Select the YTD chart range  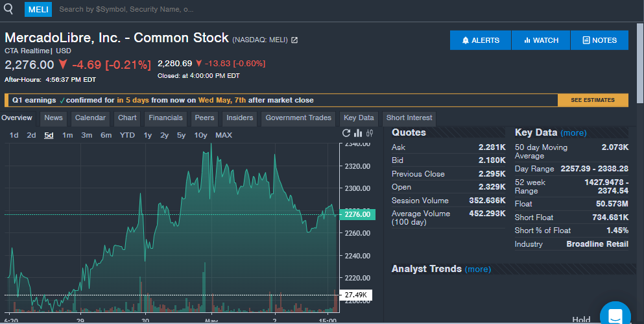point(127,135)
